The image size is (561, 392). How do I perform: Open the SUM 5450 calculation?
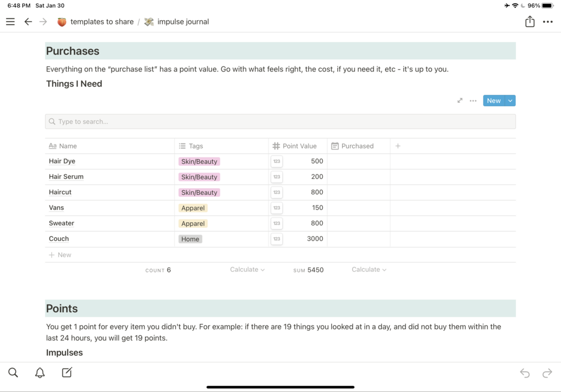(x=308, y=270)
